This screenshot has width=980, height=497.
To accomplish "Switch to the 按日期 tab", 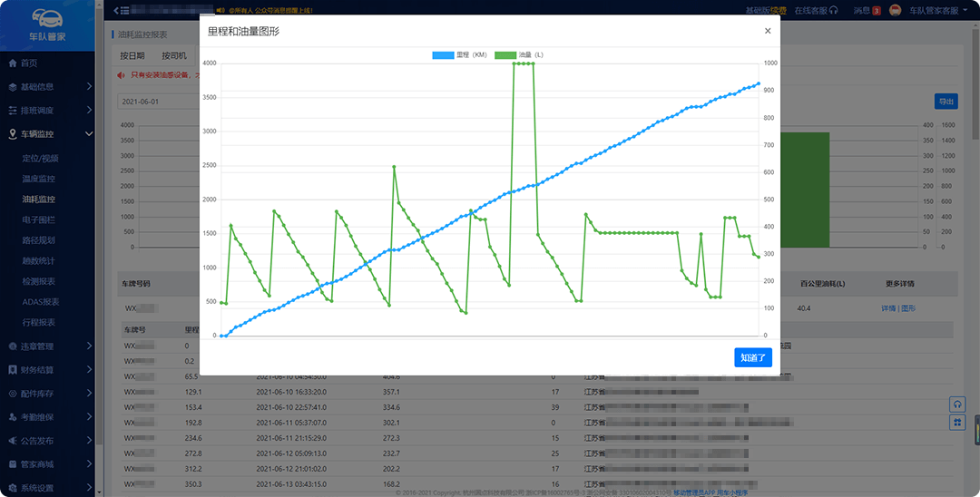I will (132, 56).
